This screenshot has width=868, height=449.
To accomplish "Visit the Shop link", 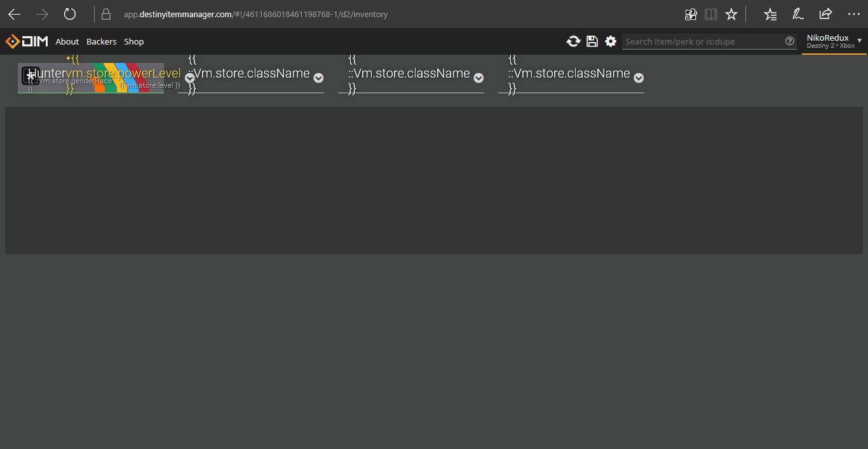I will [x=133, y=41].
